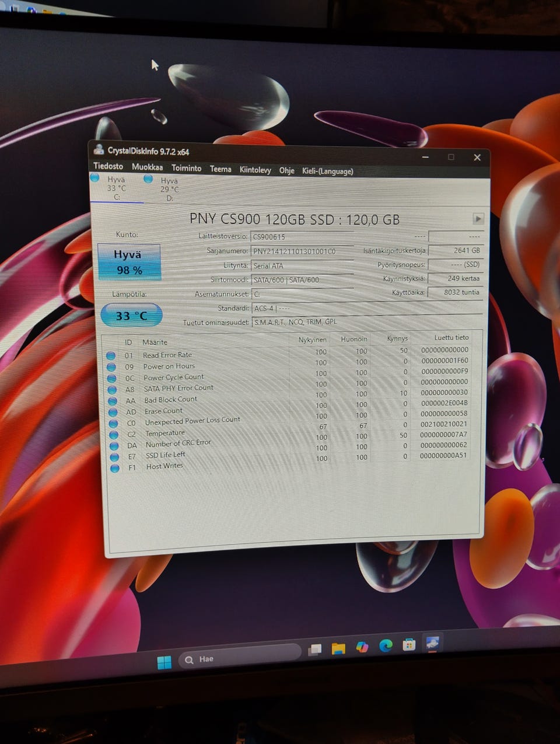Click the Hae taskbar search box
560x744 pixels.
(x=240, y=657)
